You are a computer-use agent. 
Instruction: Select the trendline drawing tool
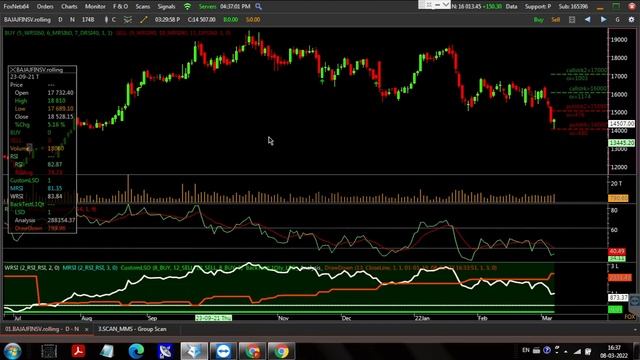click(x=144, y=20)
